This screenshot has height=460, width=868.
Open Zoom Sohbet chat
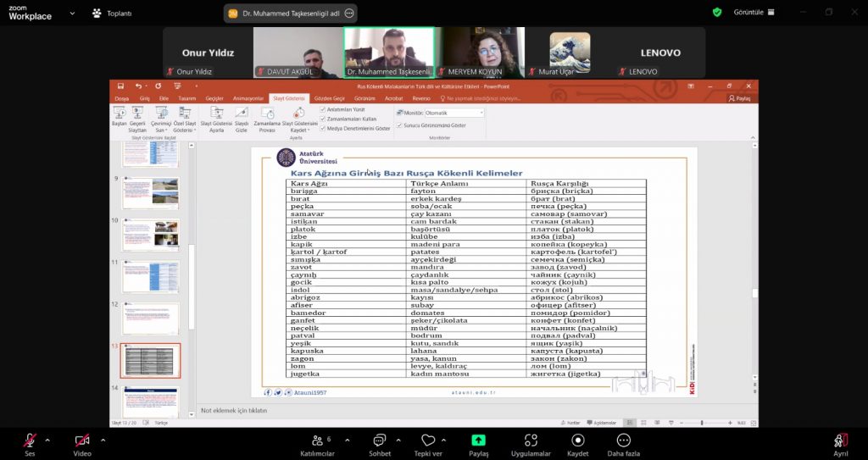tap(380, 445)
